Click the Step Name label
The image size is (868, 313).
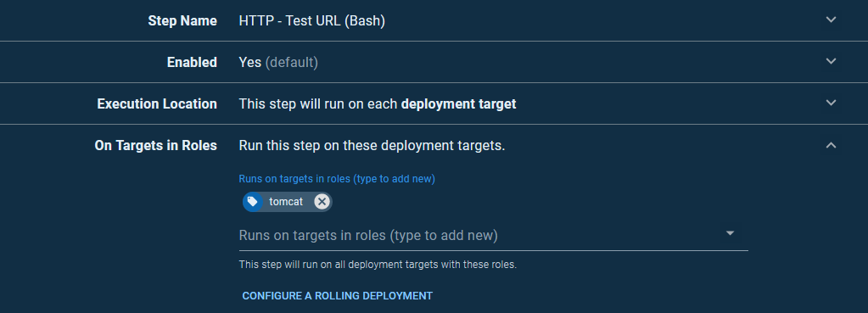(x=182, y=21)
